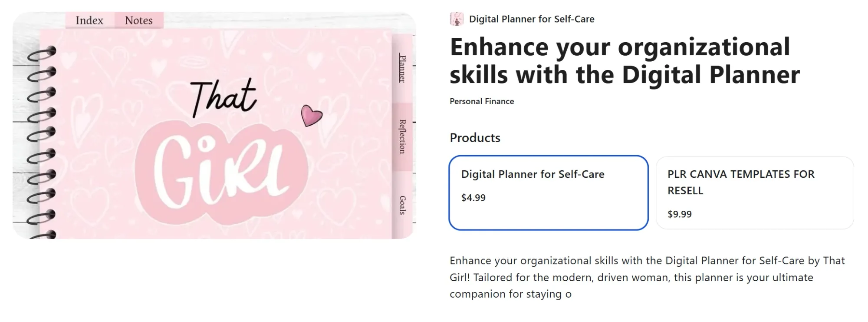
Task: Open the Digital Planner for Self-Care store name
Action: [532, 19]
